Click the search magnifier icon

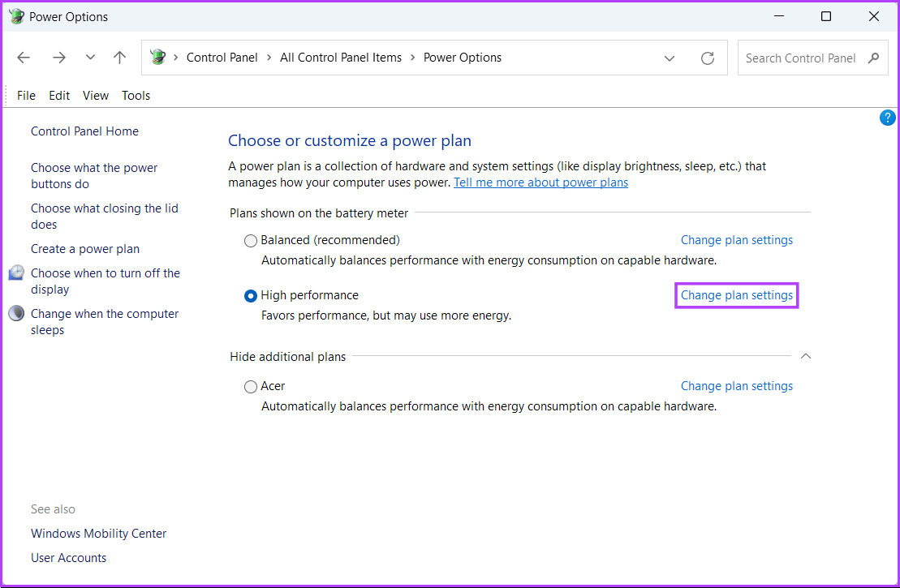[x=873, y=58]
